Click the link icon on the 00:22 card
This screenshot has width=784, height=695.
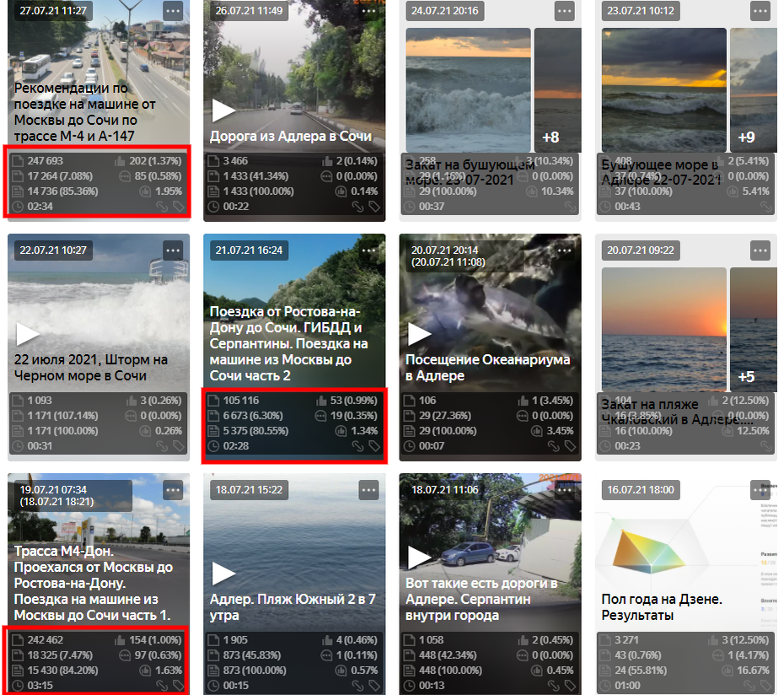tap(357, 206)
